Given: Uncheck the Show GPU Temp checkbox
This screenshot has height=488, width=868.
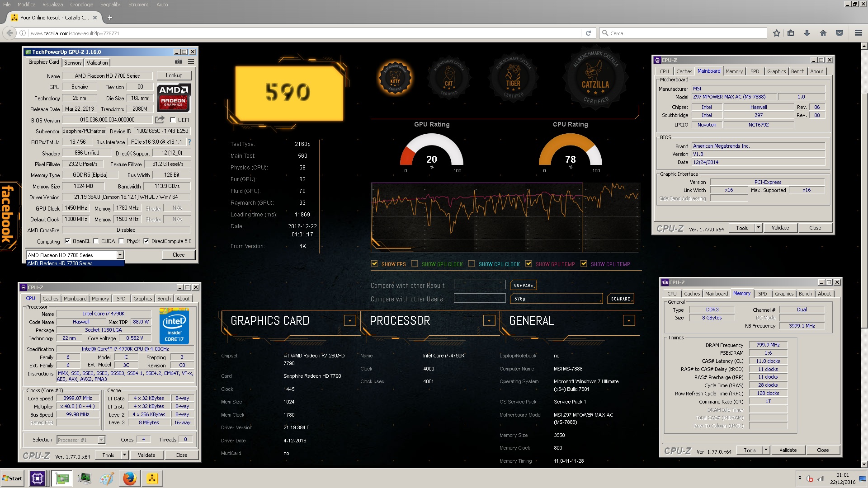Looking at the screenshot, I should coord(528,264).
